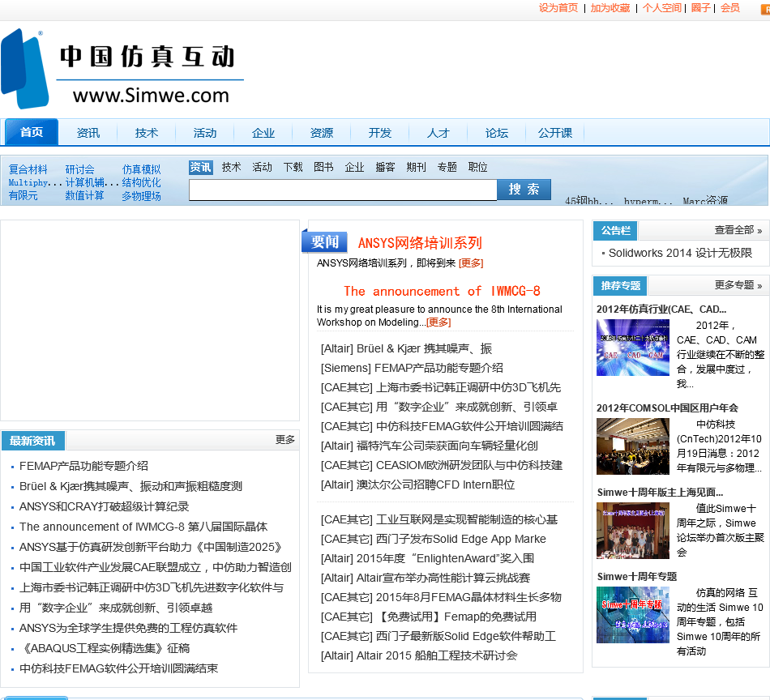The height and width of the screenshot is (700, 770).
Task: Click the Simwe blue logo icon
Action: click(24, 69)
